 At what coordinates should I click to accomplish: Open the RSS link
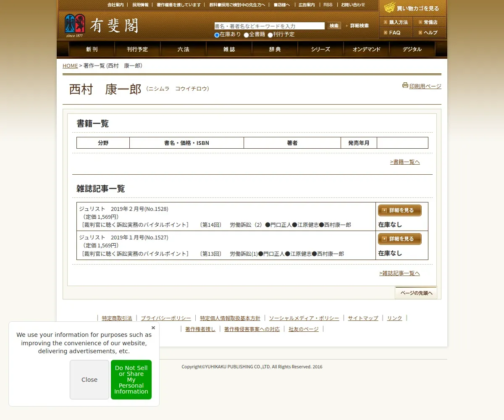coord(328,5)
